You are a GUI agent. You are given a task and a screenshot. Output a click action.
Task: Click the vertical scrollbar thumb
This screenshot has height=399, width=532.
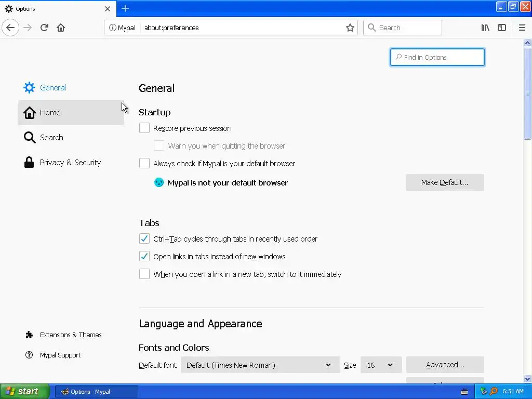coord(527,94)
